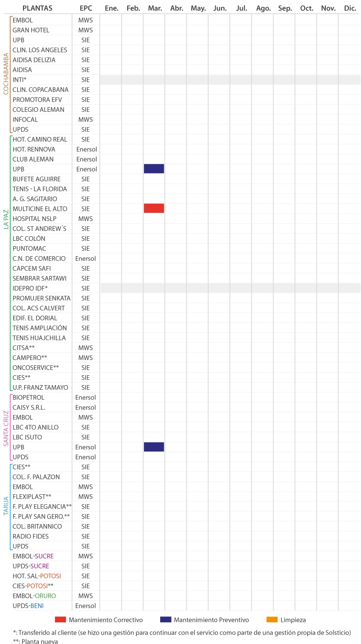Click the SEMBRAR SARTAWI plant name

pos(39,278)
